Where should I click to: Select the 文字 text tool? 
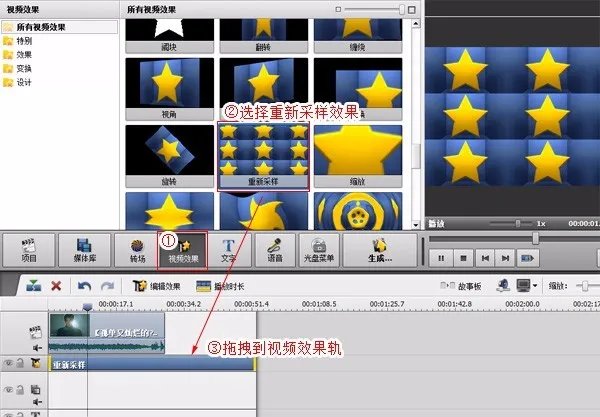click(227, 250)
